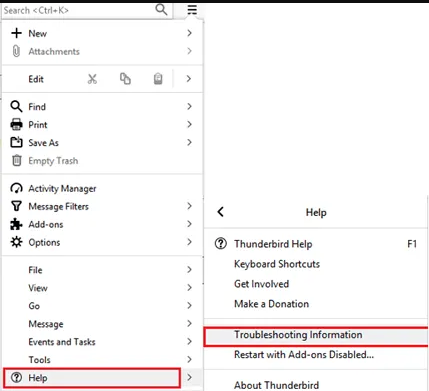
Task: Expand the Print submenu chevron
Action: point(189,124)
